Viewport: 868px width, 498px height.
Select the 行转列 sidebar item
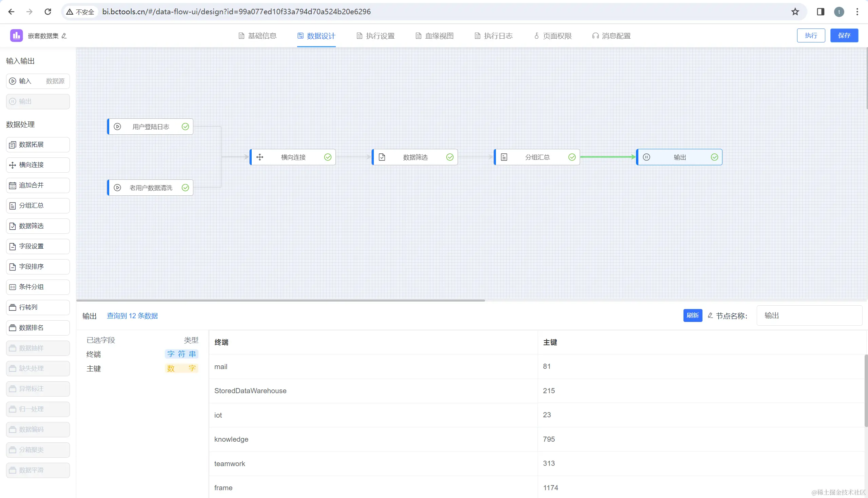pyautogui.click(x=38, y=307)
